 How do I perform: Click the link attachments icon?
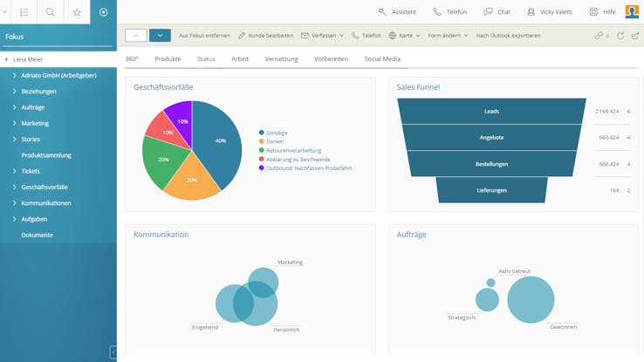(601, 36)
